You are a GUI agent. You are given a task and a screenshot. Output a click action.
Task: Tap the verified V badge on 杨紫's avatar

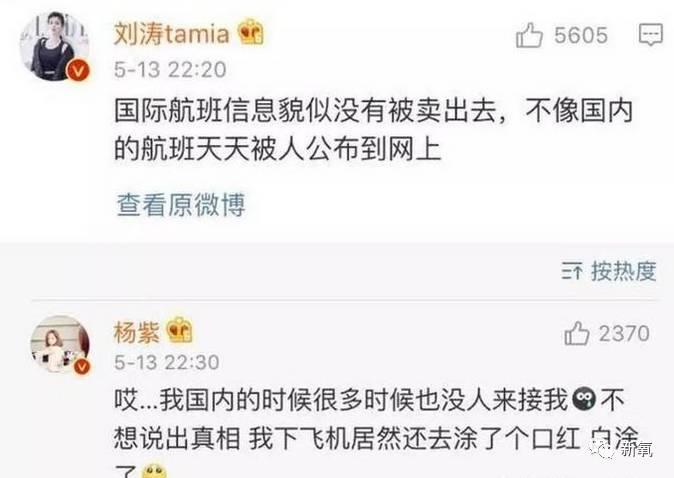[82, 367]
